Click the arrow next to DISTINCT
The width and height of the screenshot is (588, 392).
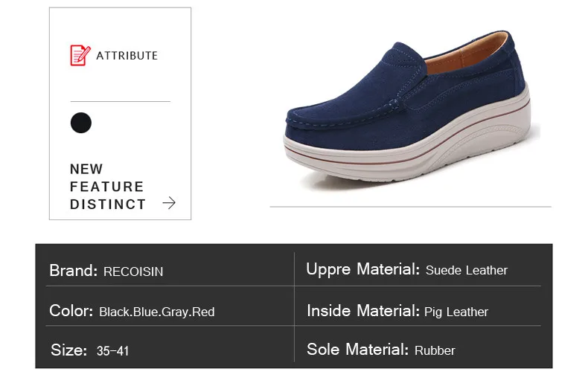click(169, 203)
